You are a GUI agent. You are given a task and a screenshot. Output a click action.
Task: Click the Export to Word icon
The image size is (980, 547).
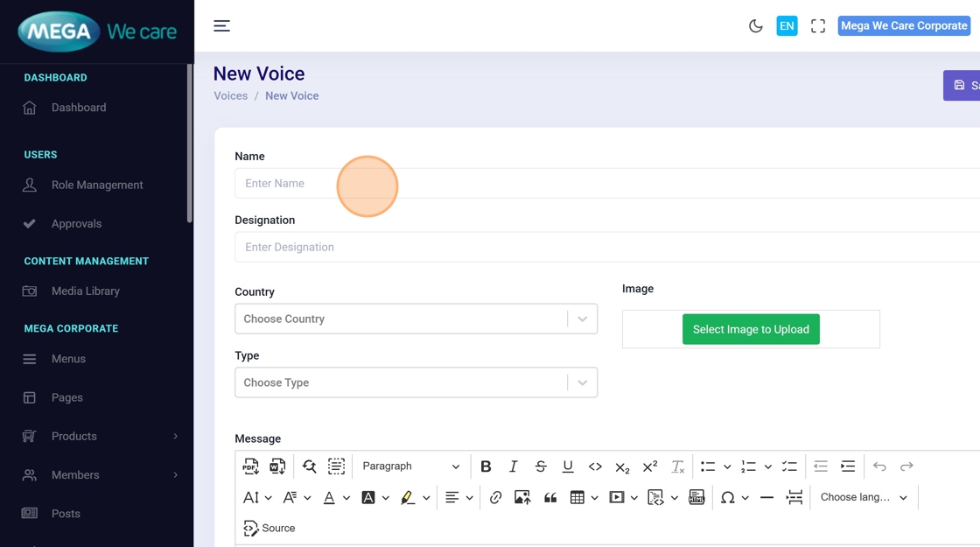tap(277, 466)
